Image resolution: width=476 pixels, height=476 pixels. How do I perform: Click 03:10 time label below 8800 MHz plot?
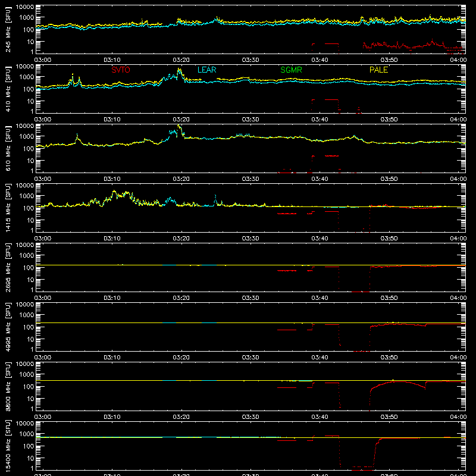click(x=112, y=417)
